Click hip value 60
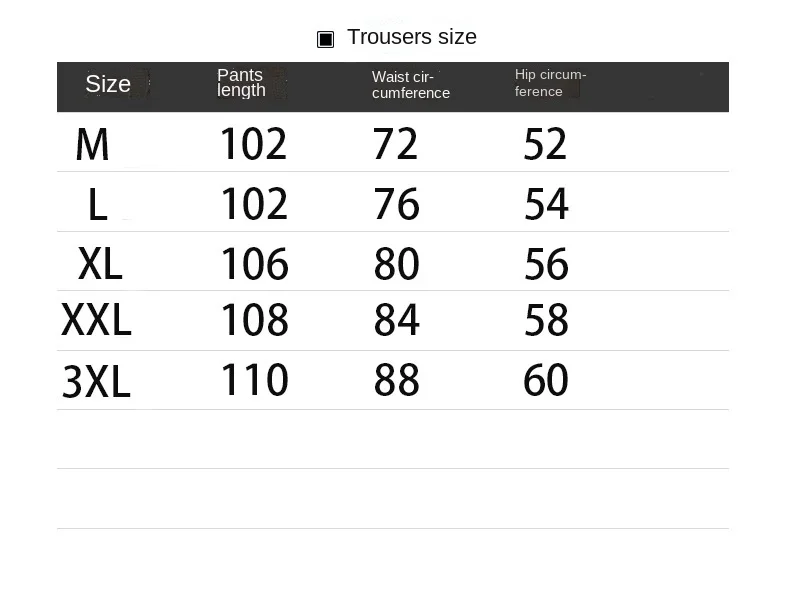Viewport: 800px width, 600px height. pos(545,380)
